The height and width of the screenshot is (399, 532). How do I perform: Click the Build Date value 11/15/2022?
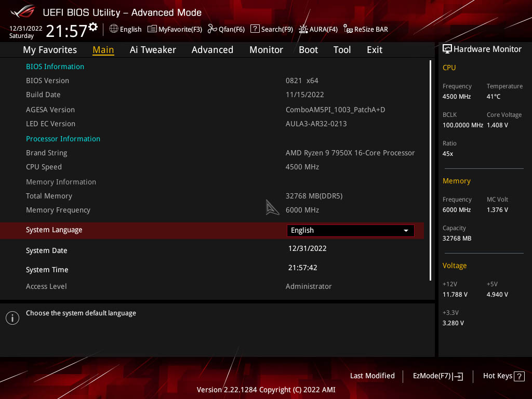coord(304,95)
